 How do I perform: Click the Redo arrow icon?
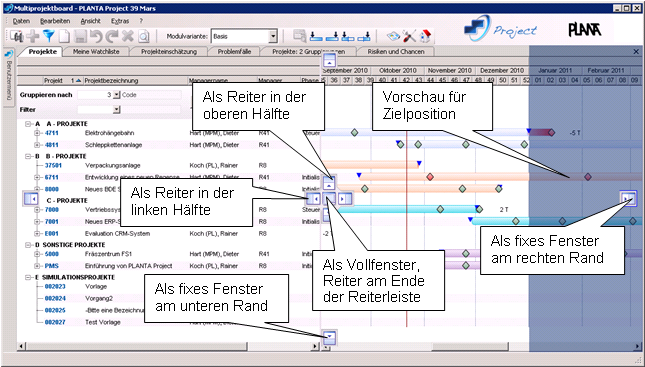(112, 36)
